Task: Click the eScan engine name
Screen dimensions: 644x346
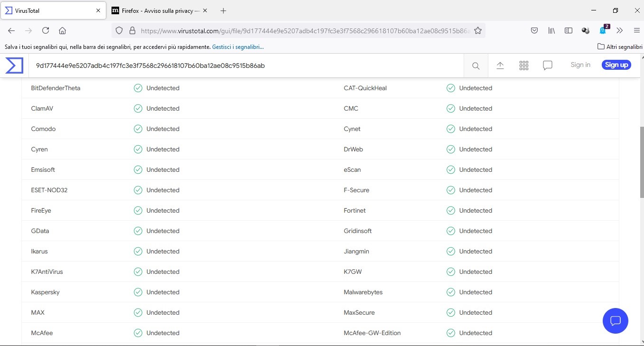Action: 352,170
